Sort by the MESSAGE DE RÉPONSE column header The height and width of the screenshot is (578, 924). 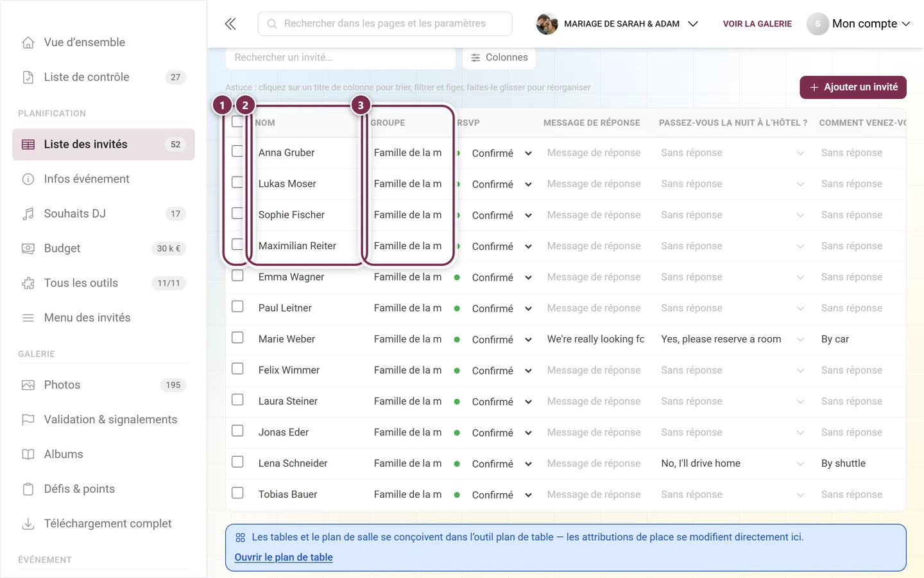pos(592,123)
